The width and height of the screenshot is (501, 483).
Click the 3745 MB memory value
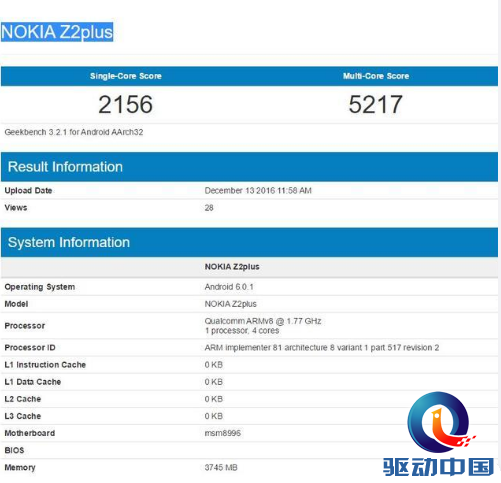[221, 468]
